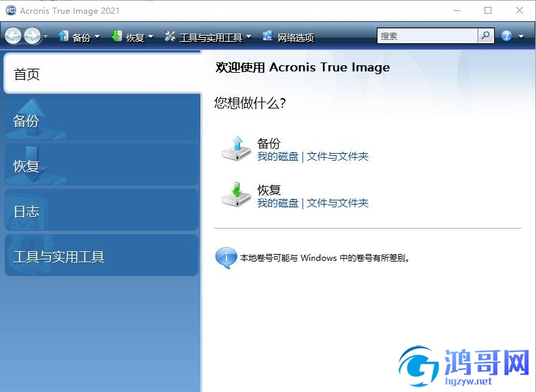536x392 pixels.
Task: Expand the 工具与实用工具 toolbar dropdown arrow
Action: click(x=248, y=36)
